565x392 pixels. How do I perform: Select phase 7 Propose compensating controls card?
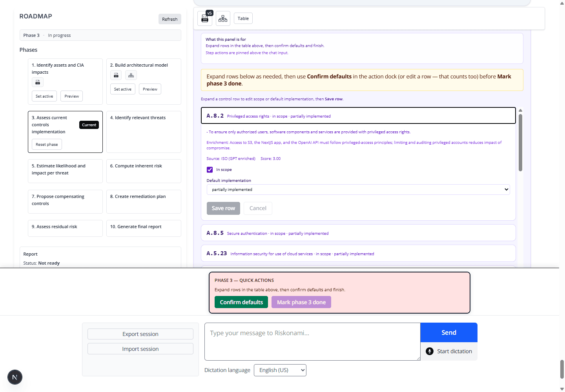[x=65, y=201]
